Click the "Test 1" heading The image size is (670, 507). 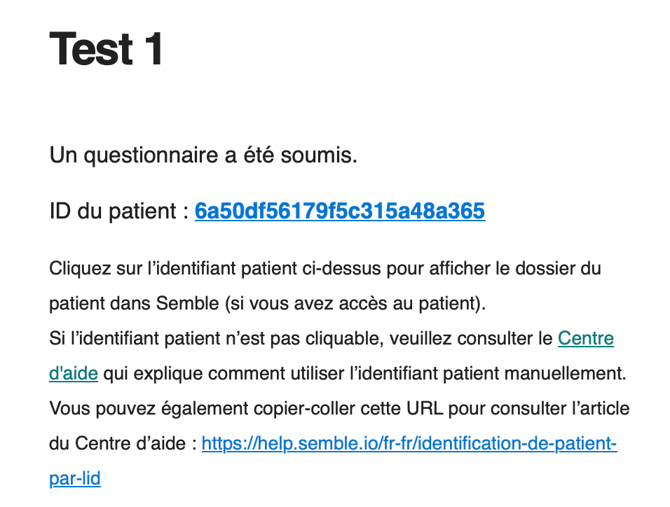coord(106,49)
